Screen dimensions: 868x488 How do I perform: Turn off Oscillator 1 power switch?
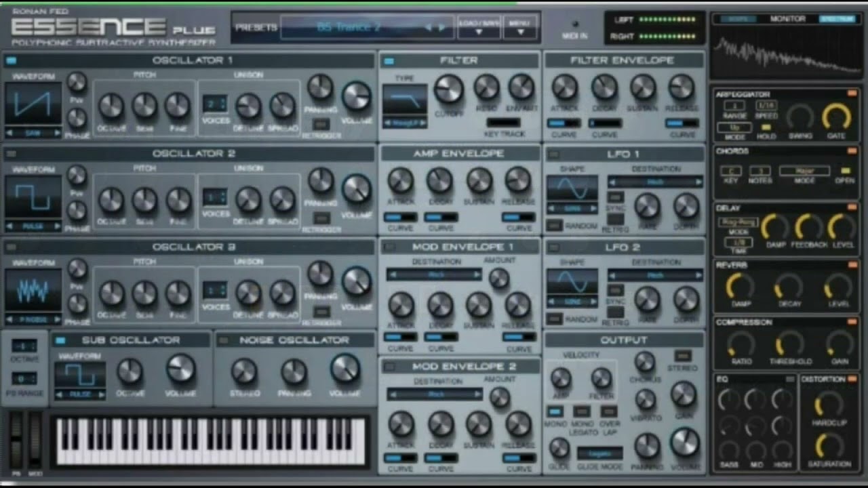point(11,60)
